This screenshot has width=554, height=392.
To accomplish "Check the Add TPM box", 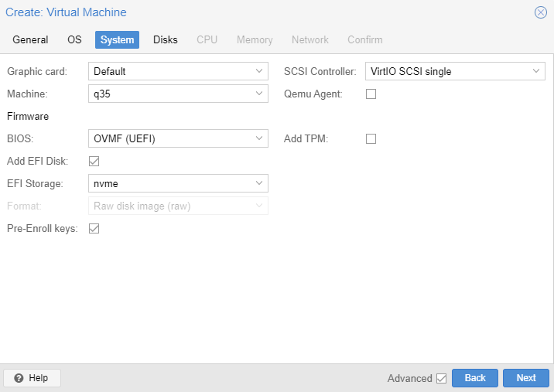I will pos(371,139).
